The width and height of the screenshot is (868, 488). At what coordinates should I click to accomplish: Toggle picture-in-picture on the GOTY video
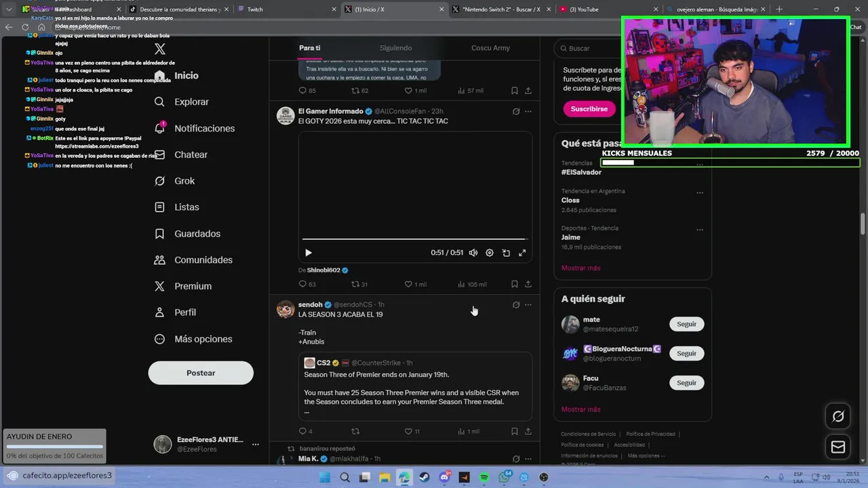pos(506,253)
